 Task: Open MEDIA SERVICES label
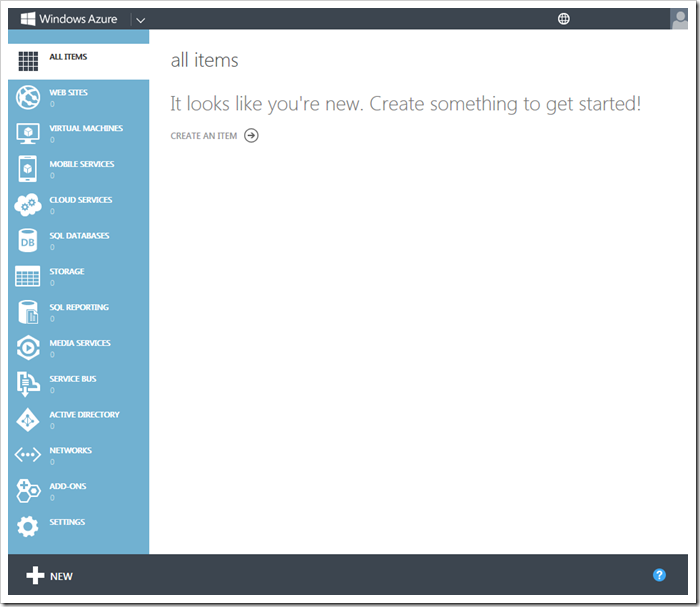tap(80, 343)
